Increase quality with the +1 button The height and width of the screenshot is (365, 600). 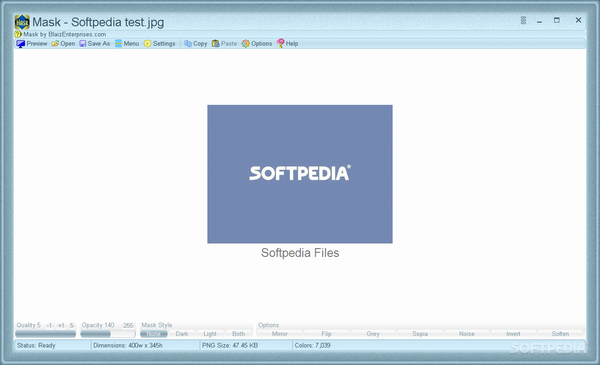pos(61,326)
